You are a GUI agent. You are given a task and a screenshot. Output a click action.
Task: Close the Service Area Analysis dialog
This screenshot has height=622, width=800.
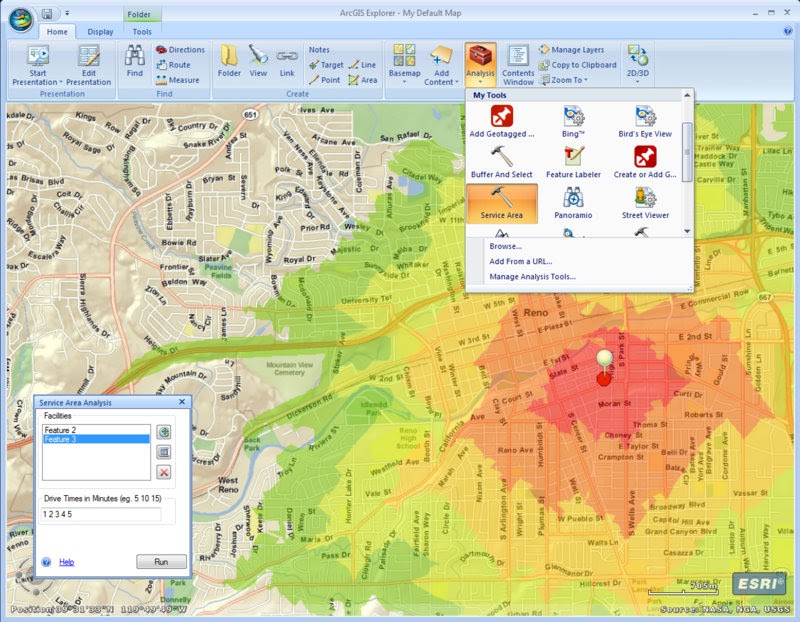[x=182, y=402]
